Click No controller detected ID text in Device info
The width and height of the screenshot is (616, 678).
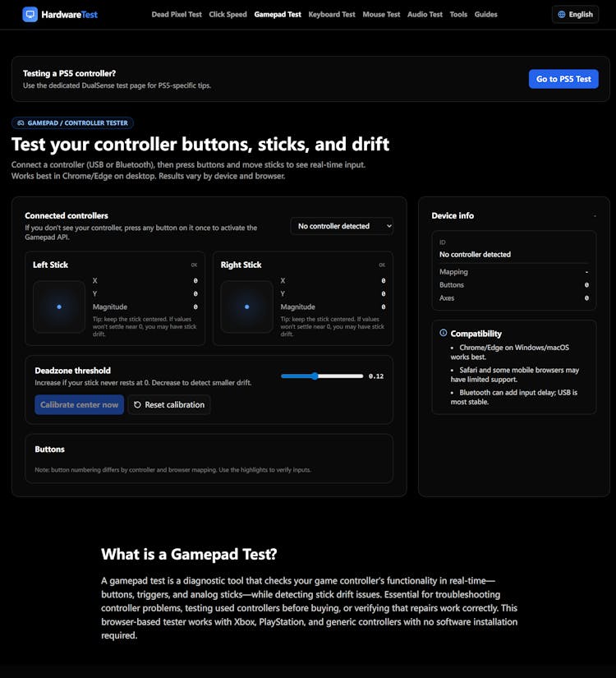click(475, 254)
